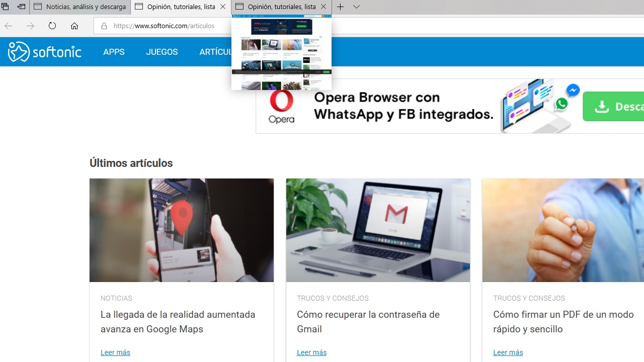This screenshot has width=644, height=362.
Task: Click the Opera Browser banner download button
Action: coord(614,106)
